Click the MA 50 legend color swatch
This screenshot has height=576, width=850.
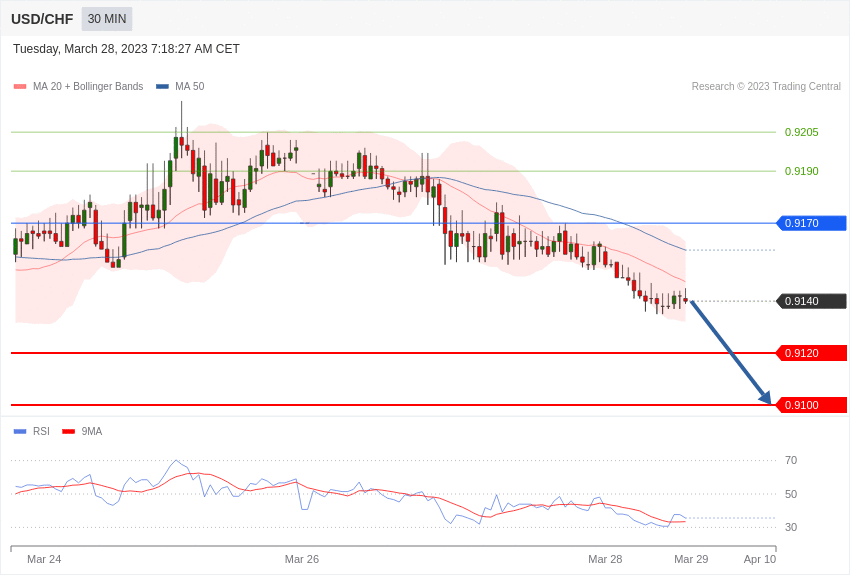162,87
